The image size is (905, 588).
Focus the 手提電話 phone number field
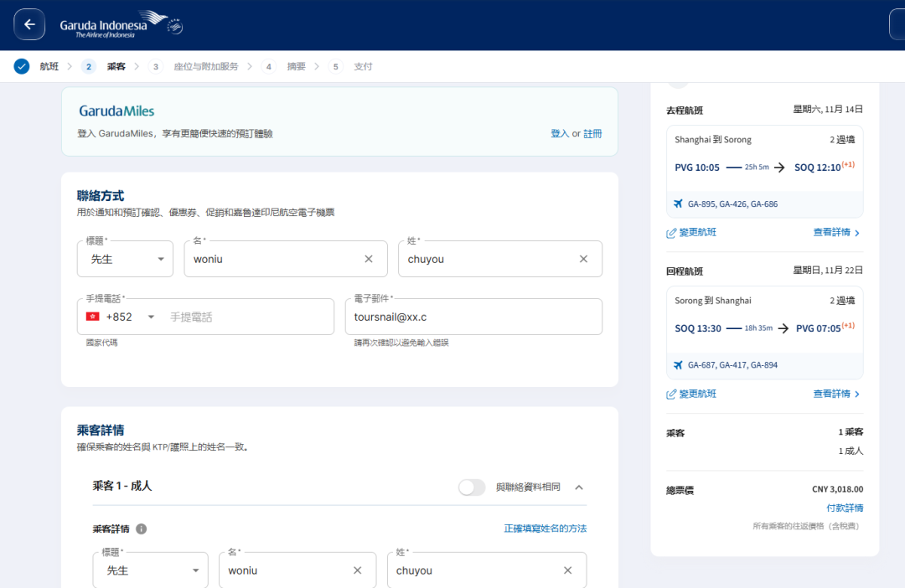[x=248, y=317]
